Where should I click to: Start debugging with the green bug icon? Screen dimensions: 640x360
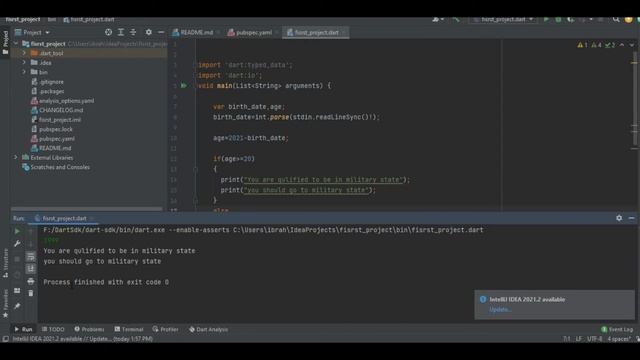(x=558, y=19)
